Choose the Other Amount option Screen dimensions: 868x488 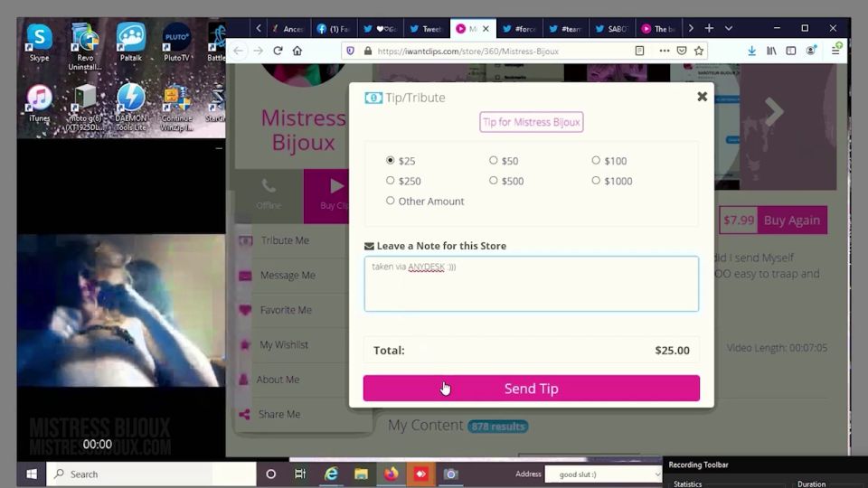pos(391,201)
